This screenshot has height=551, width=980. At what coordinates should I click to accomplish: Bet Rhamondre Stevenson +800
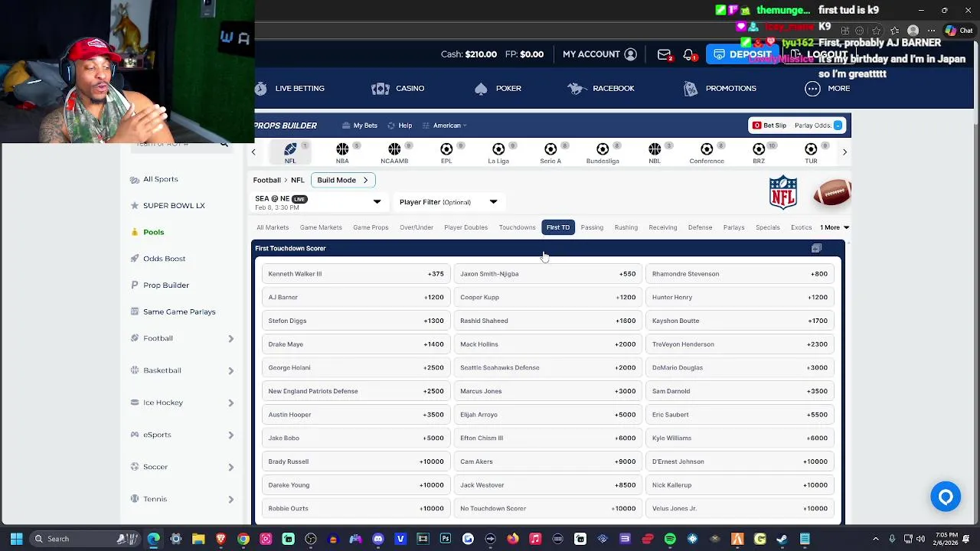point(740,274)
